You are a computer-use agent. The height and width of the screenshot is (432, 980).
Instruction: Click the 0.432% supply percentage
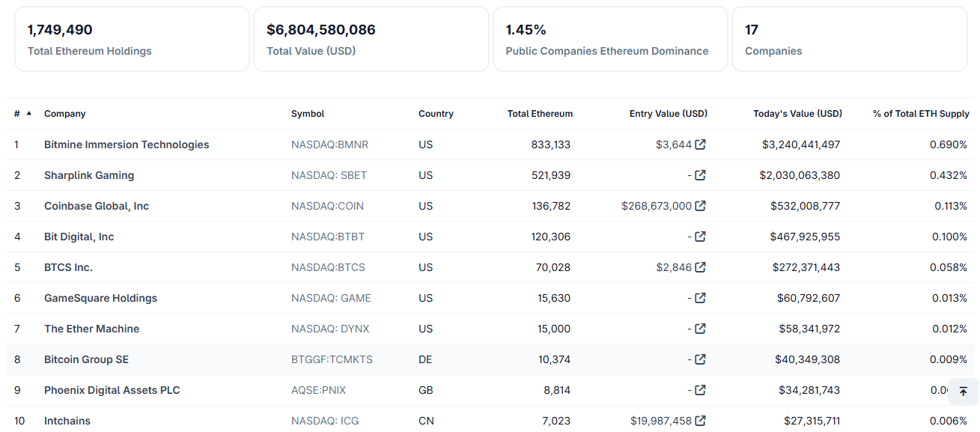click(949, 175)
